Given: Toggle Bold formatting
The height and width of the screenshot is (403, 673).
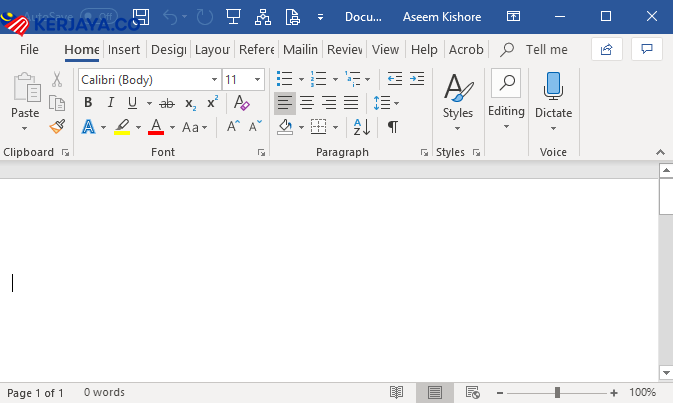Looking at the screenshot, I should click(88, 103).
